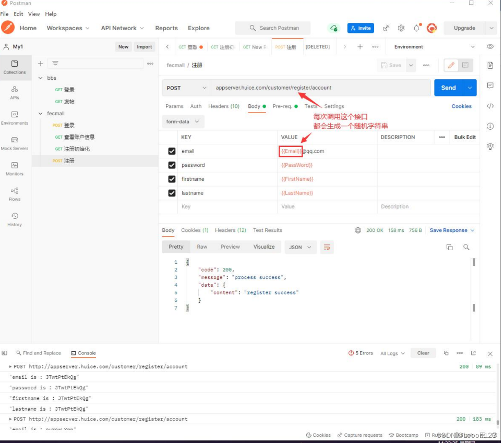Click the plus icon to create new collection
Viewport: 504px width, 443px height.
tap(41, 64)
